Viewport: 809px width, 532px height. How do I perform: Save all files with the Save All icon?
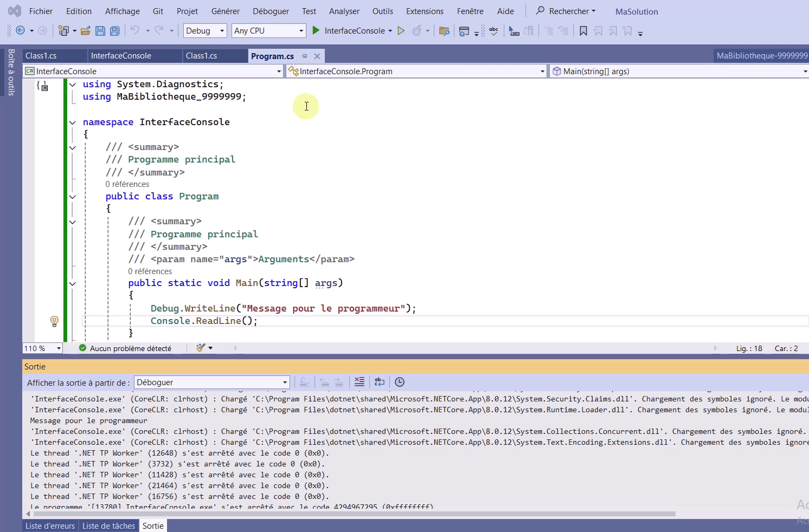click(114, 31)
